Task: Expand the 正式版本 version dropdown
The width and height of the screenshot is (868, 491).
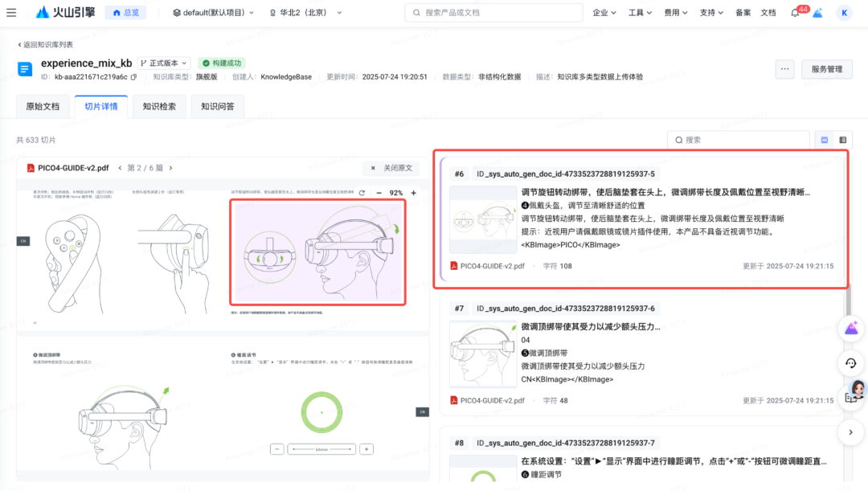Action: pos(163,63)
